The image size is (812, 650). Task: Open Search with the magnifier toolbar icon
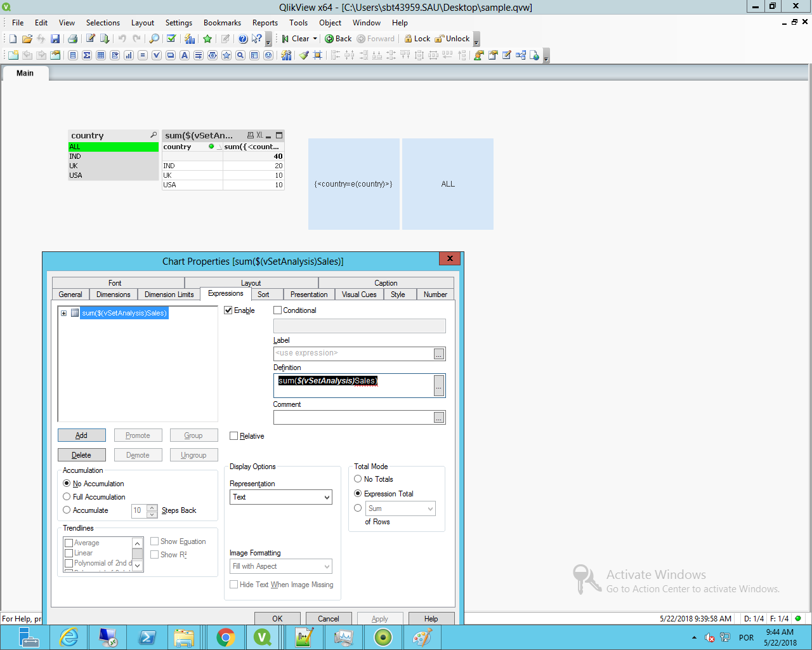click(x=154, y=39)
